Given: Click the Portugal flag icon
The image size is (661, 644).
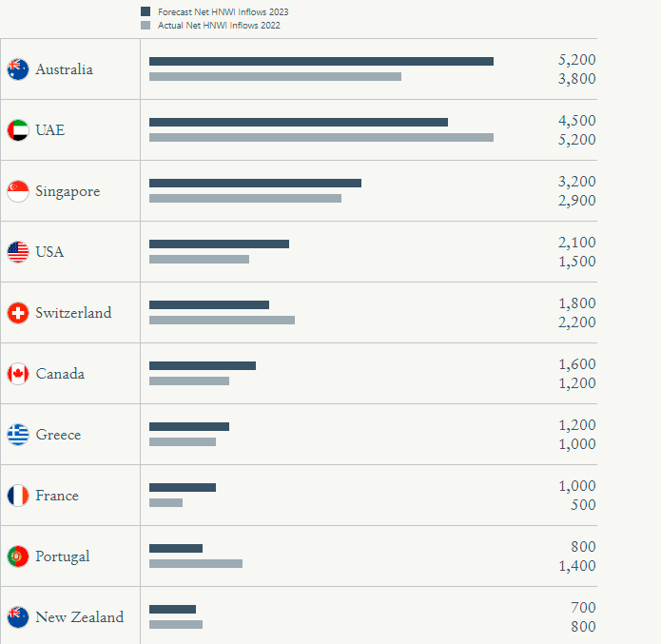Looking at the screenshot, I should pyautogui.click(x=18, y=556).
